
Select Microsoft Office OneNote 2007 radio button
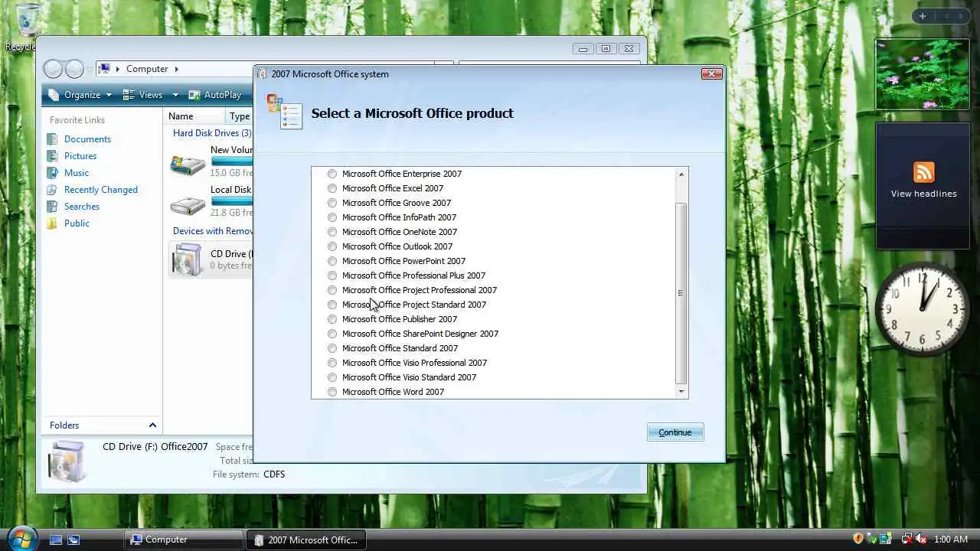332,232
